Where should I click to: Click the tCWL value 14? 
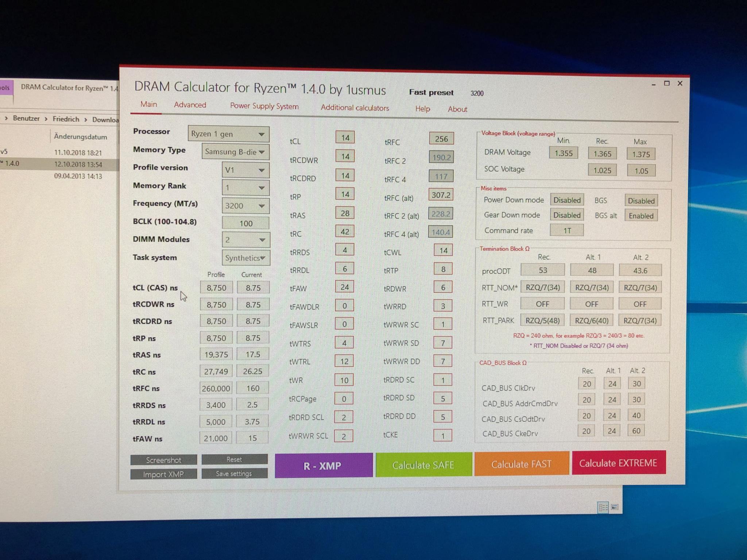pyautogui.click(x=443, y=250)
